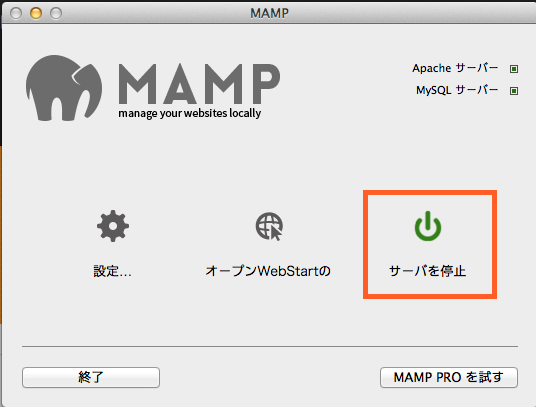This screenshot has height=407, width=536.
Task: Quit with the 終了 button
Action: coord(91,377)
